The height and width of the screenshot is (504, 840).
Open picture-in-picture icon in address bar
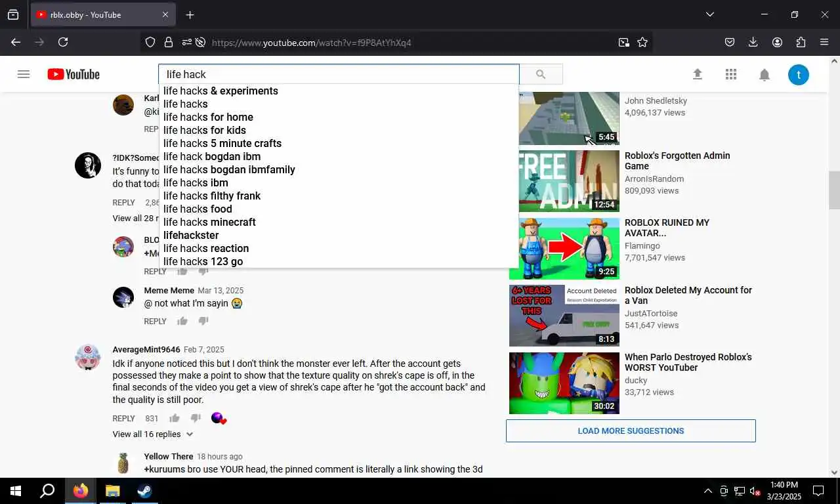tap(623, 42)
